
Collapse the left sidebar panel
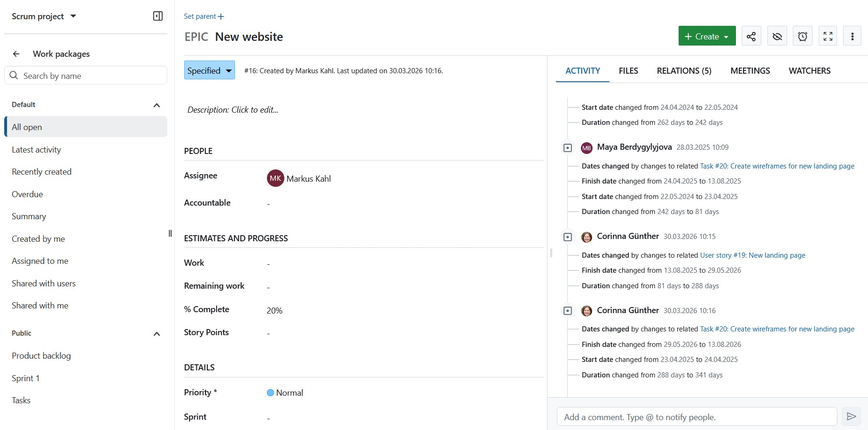(157, 15)
